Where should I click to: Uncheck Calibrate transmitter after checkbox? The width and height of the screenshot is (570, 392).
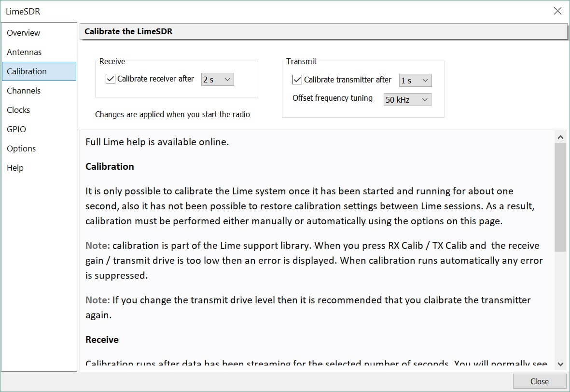pyautogui.click(x=297, y=80)
